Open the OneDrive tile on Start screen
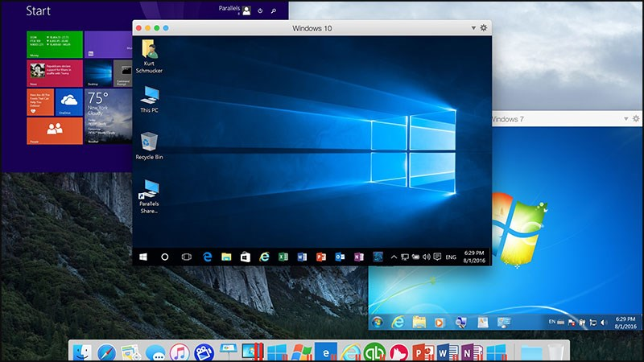 coord(68,102)
